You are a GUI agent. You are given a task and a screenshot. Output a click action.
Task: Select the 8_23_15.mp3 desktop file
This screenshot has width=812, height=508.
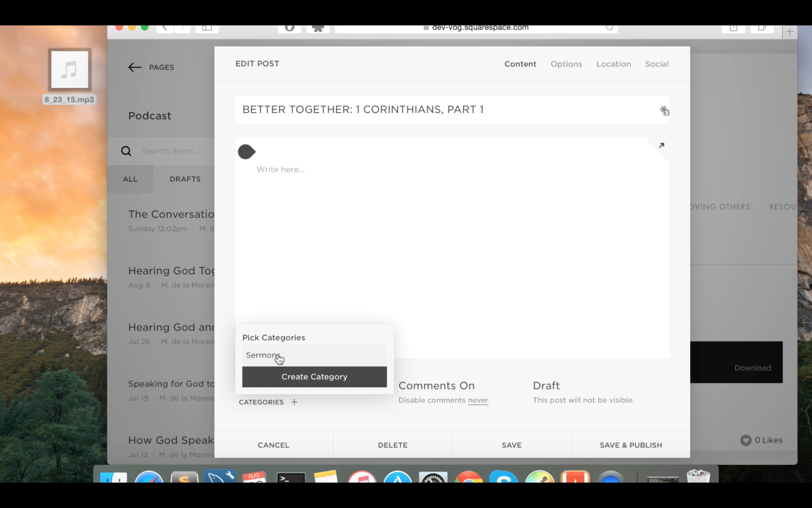click(70, 76)
